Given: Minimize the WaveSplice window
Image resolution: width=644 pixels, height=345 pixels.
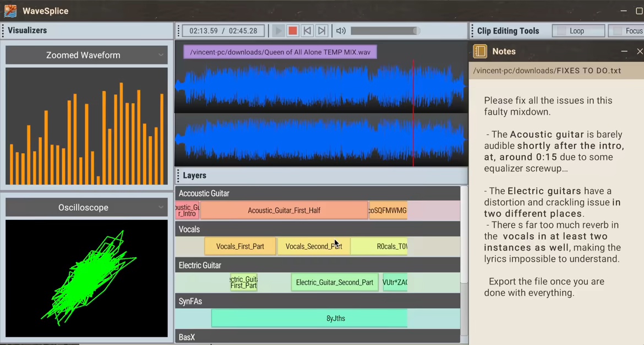Looking at the screenshot, I should point(624,11).
